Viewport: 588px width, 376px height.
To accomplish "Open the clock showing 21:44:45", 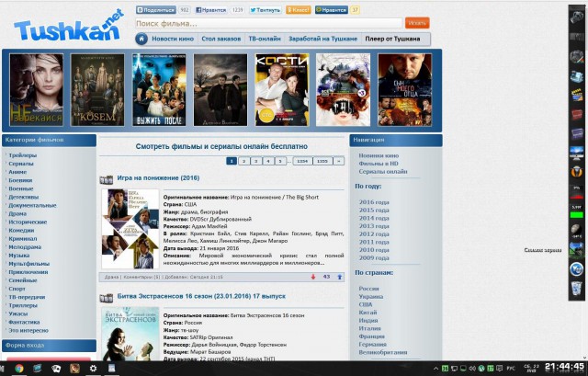I will [565, 367].
